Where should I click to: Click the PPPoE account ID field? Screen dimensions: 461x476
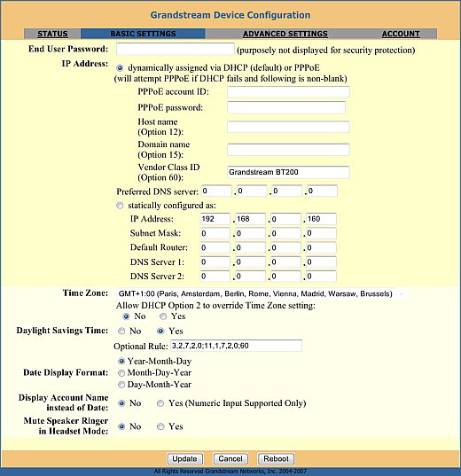tap(288, 91)
